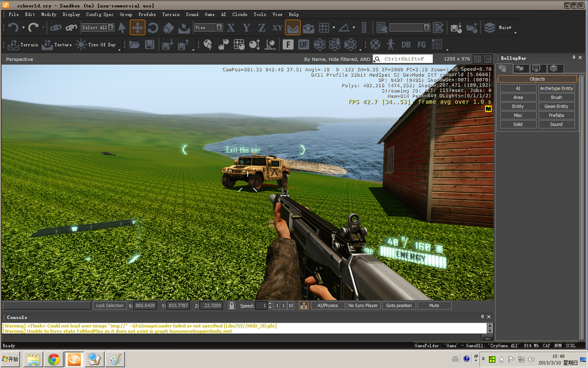Open the Texture tool
Screen dimensions: 588x368
[x=57, y=45]
